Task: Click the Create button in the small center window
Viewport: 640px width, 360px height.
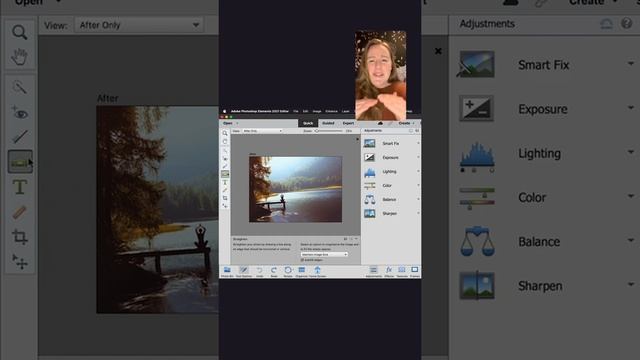Action: [404, 123]
